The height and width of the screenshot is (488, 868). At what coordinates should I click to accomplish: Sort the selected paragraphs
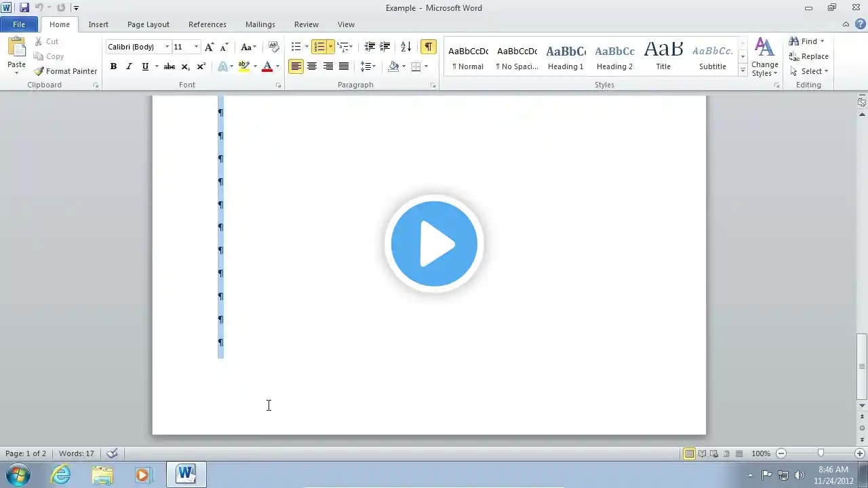tap(406, 47)
